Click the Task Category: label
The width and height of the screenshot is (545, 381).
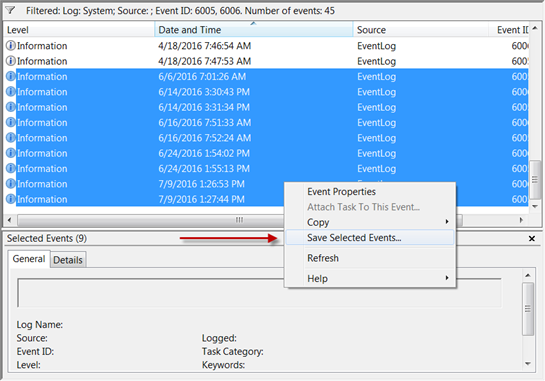point(233,351)
